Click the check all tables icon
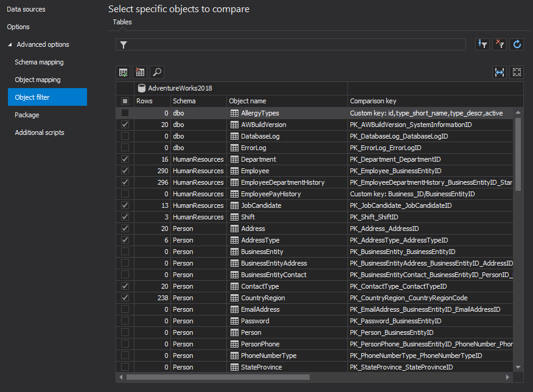The height and width of the screenshot is (392, 533). (124, 72)
